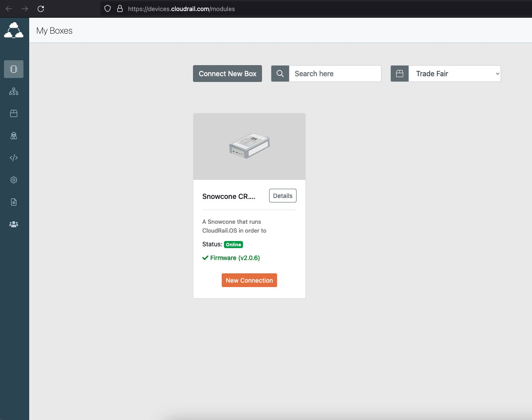Click the box icon beside Trade Fair

tap(400, 74)
